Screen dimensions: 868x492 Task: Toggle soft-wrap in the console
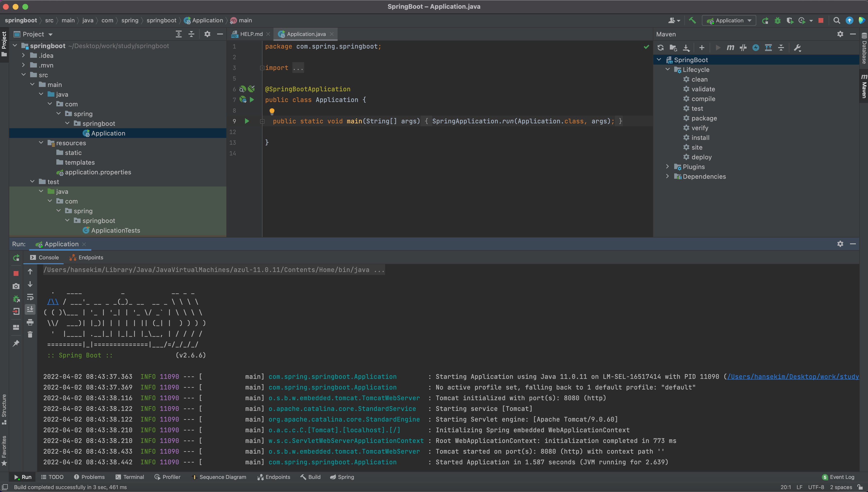30,297
